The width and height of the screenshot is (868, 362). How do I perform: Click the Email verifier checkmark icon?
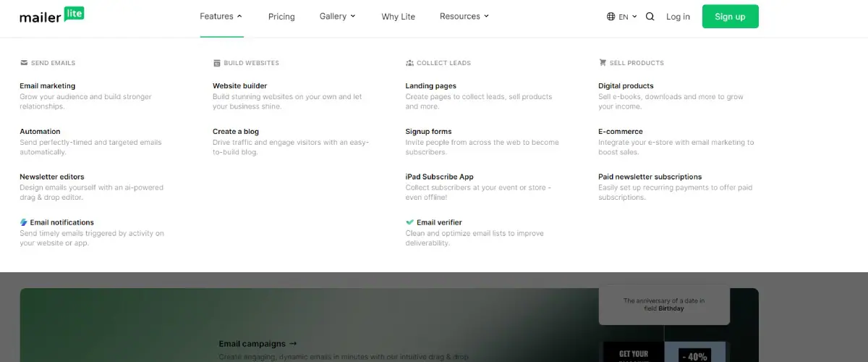pos(410,223)
